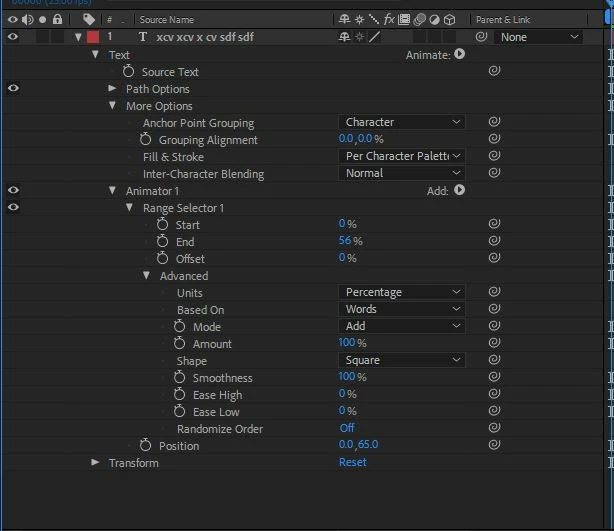Click the Position property stopwatch

click(x=145, y=445)
